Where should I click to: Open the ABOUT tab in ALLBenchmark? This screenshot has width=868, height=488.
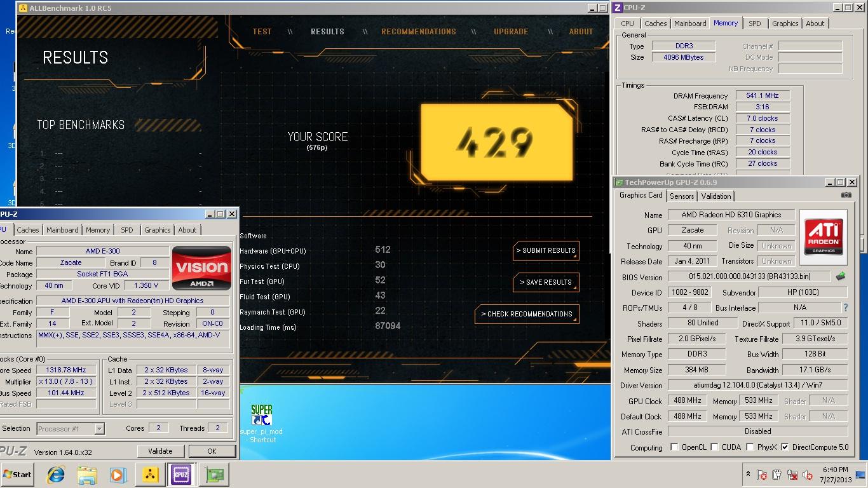[581, 31]
